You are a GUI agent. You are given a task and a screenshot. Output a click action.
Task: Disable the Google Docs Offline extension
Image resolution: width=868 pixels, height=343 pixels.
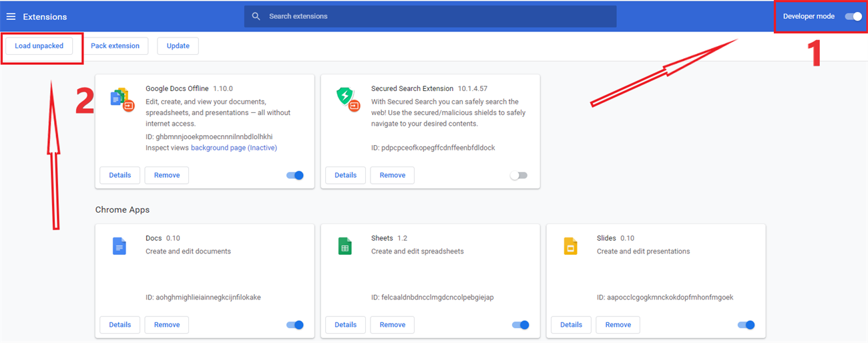coord(295,175)
